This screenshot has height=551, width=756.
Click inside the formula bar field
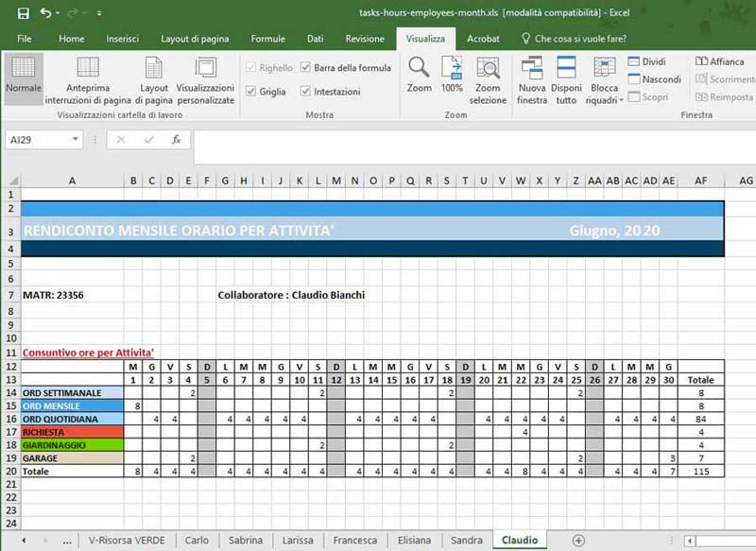[474, 146]
